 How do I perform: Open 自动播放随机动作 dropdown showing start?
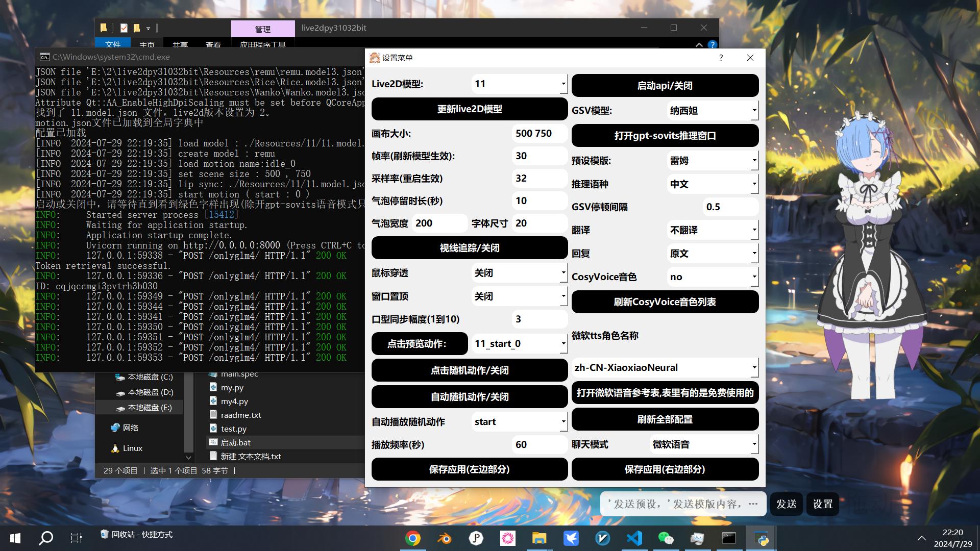pos(519,421)
